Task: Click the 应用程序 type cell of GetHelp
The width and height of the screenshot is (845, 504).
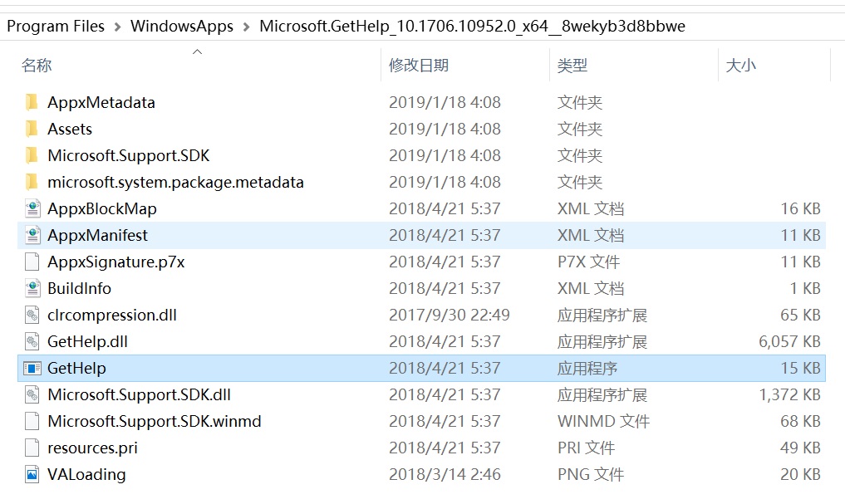Action: (587, 369)
